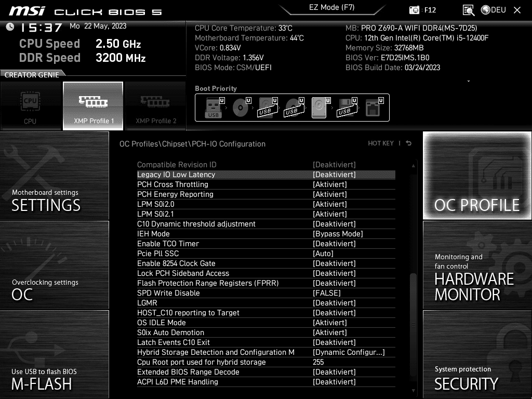Open Flash Protection Range Registers value list
This screenshot has width=532, height=399.
(x=334, y=283)
